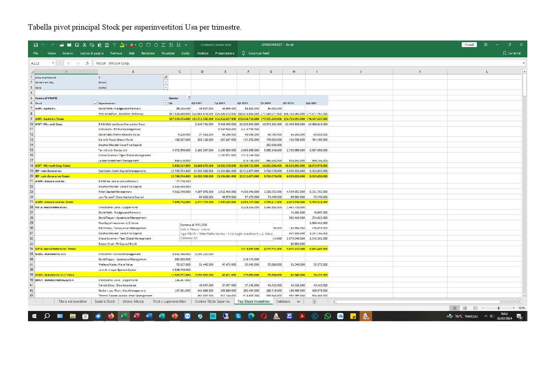Click the Save icon in quick access toolbar
Viewport: 555px width, 392px height.
[36, 45]
